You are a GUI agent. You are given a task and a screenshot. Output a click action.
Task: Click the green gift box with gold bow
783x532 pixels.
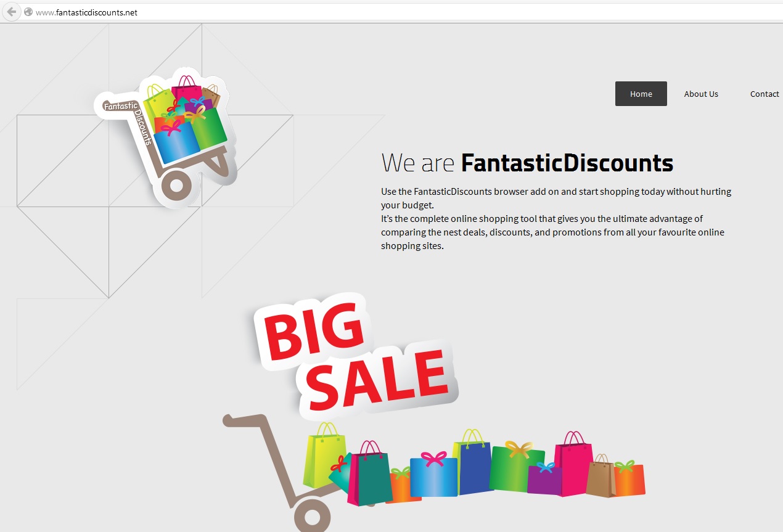click(516, 467)
